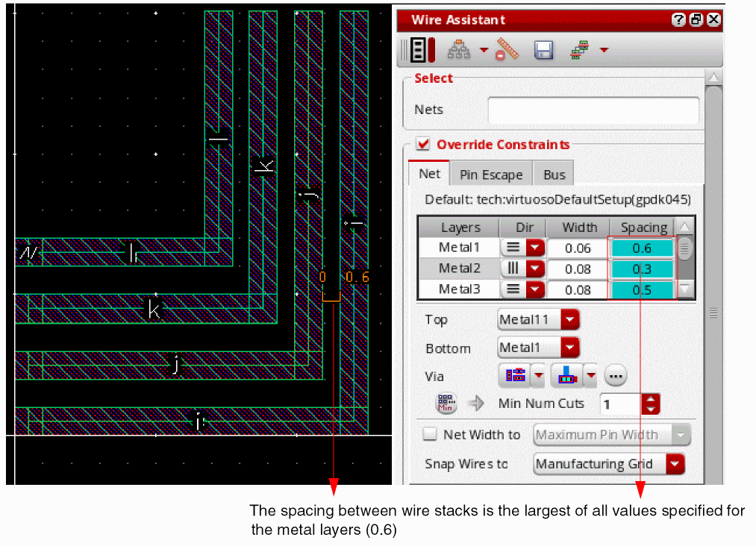Viewport: 756px width, 546px height.
Task: Select the Metal2 layer name cell
Action: tap(459, 269)
